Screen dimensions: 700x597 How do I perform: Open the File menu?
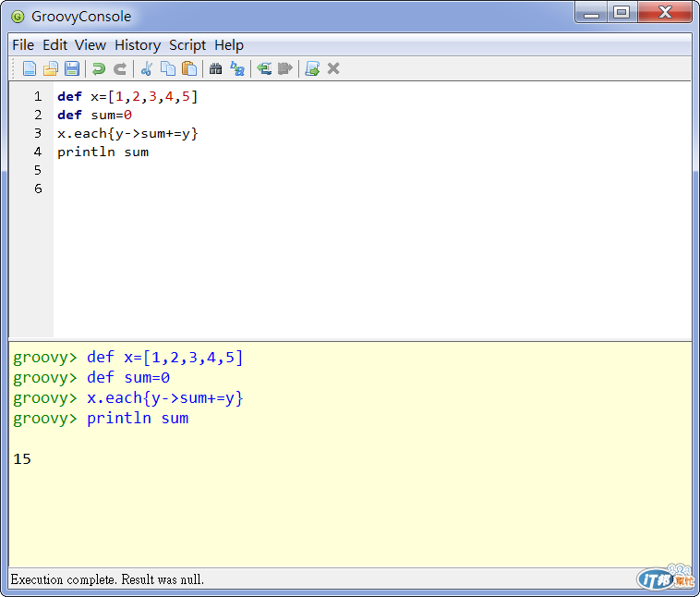click(x=23, y=45)
